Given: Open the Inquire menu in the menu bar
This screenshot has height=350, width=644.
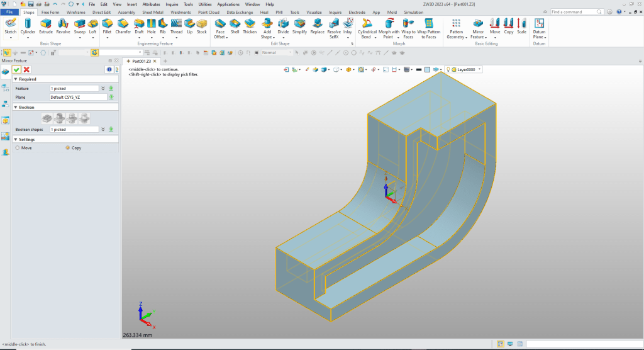Looking at the screenshot, I should tap(172, 4).
